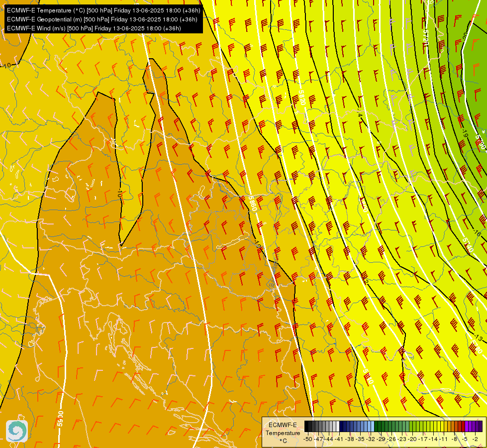Image resolution: width=487 pixels, height=448 pixels.
Task: Click the -20 value on the legend scale
Action: (412, 439)
